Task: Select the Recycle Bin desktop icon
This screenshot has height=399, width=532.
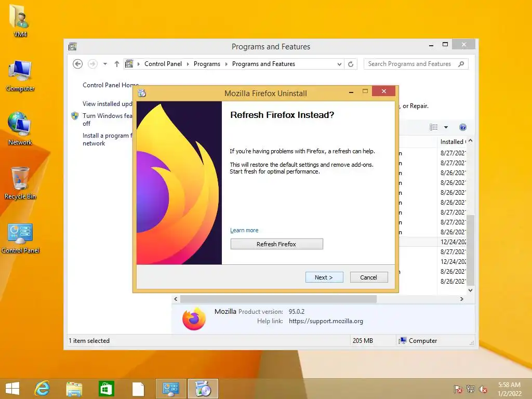Action: coord(20,183)
